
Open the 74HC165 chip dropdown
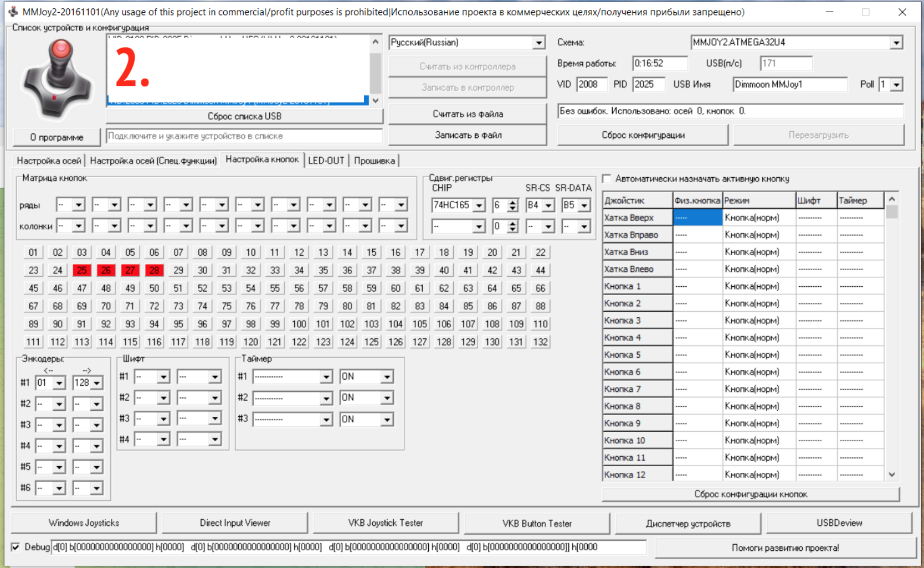click(x=479, y=205)
